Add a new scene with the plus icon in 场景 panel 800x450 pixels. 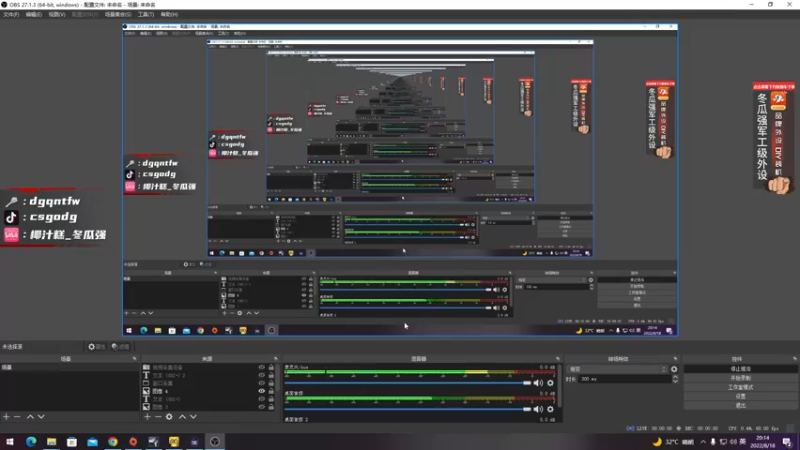coord(6,417)
